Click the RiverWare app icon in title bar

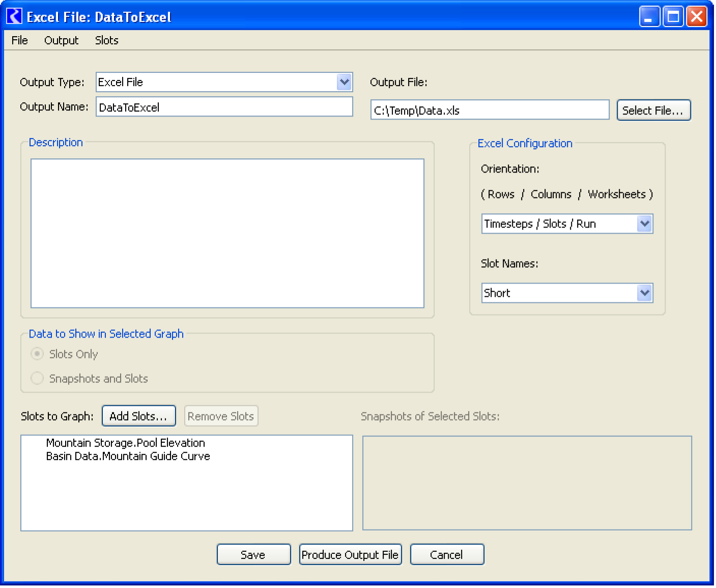(14, 17)
